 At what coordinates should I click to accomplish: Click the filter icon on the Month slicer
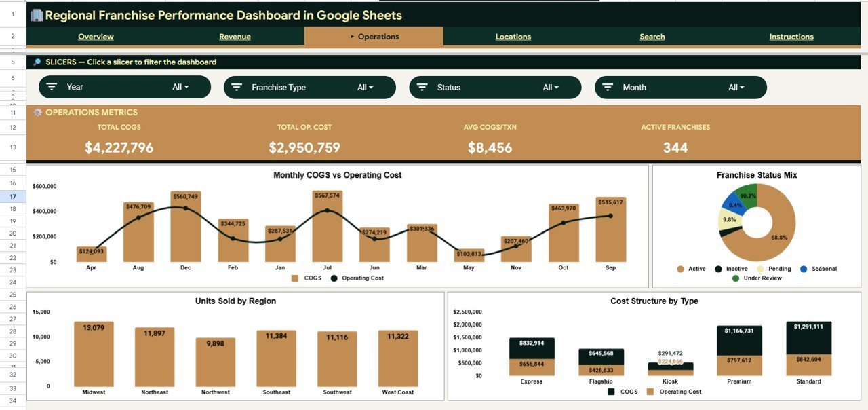pyautogui.click(x=608, y=87)
